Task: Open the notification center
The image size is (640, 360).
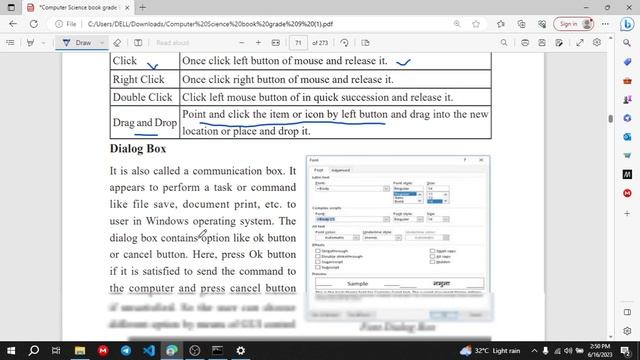Action: [625, 351]
